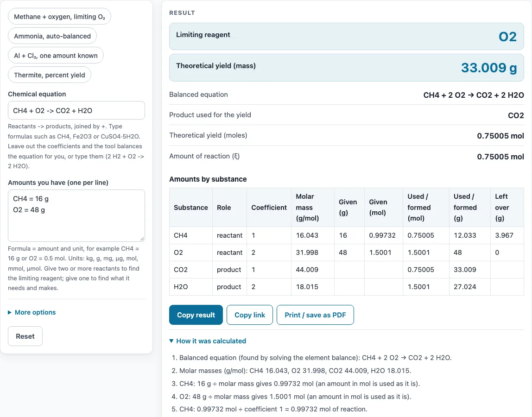
Task: Click the Amount of reaction (ξ) value
Action: click(500, 157)
